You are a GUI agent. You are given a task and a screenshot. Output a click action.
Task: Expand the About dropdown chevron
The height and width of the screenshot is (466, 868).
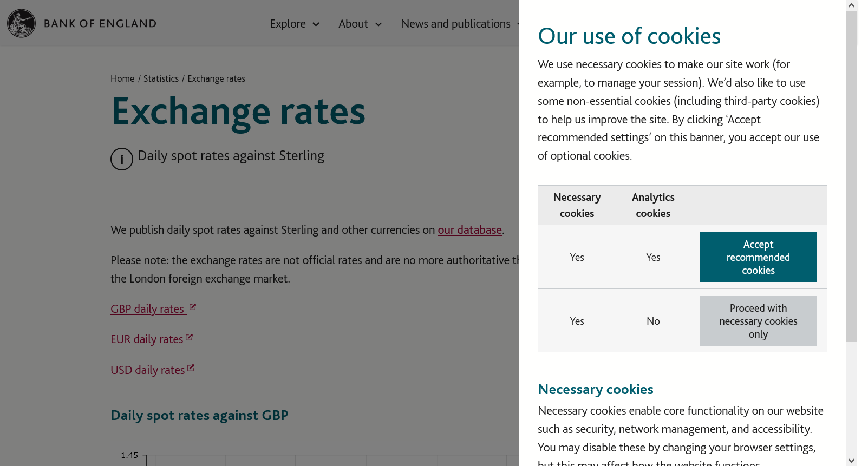click(378, 24)
